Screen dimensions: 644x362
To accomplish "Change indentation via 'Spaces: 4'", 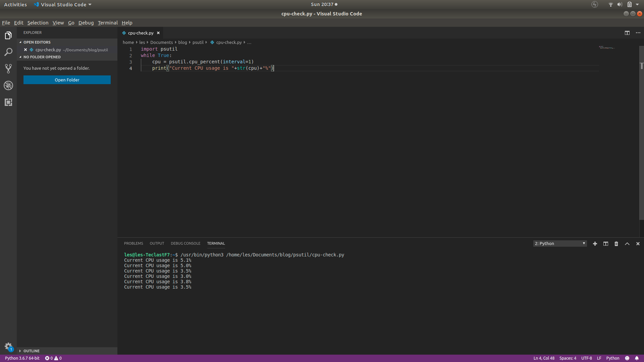I will 568,358.
